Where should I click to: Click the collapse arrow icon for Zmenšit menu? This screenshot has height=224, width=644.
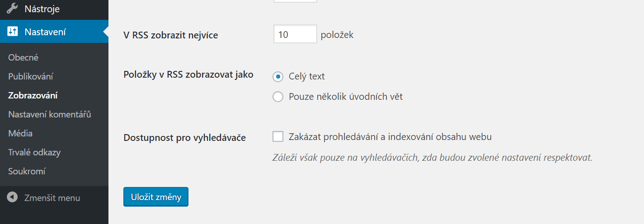click(x=12, y=197)
